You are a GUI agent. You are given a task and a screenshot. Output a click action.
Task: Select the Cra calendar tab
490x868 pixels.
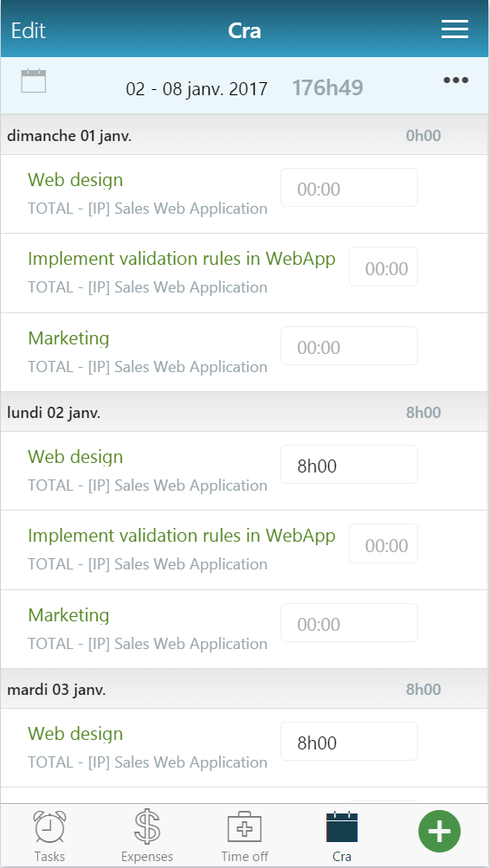pyautogui.click(x=342, y=836)
